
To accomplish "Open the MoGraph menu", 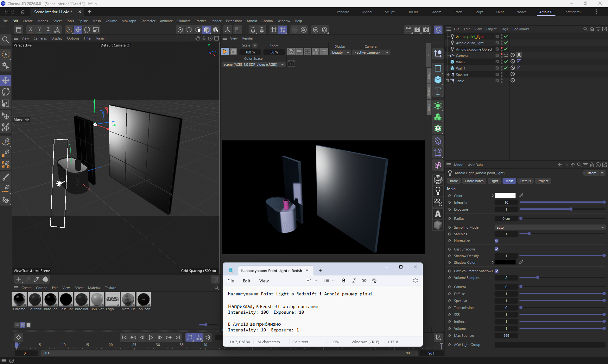I will 129,21.
